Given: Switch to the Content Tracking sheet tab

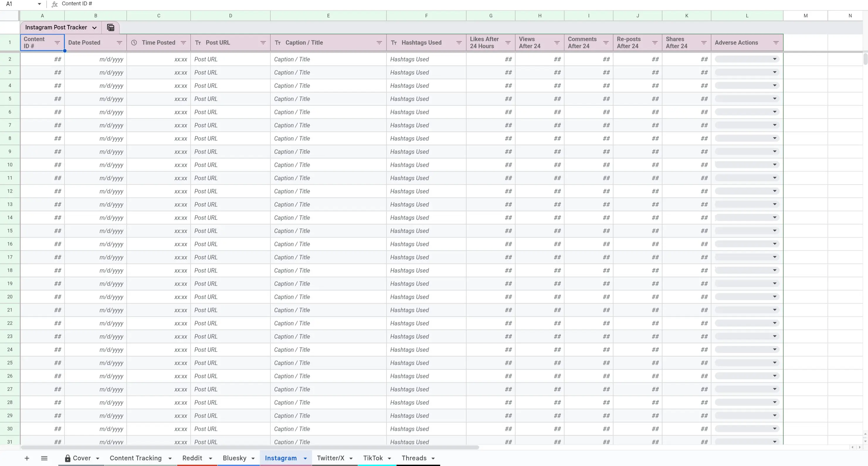Looking at the screenshot, I should 135,458.
